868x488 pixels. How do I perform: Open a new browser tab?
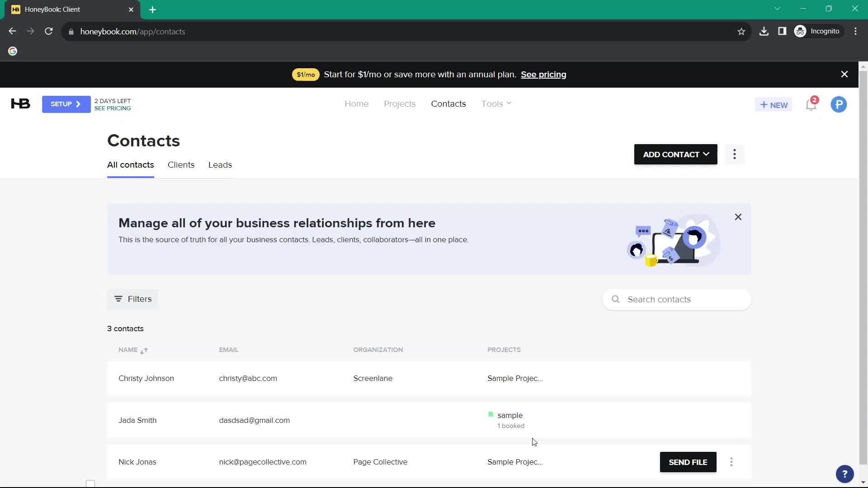[153, 10]
